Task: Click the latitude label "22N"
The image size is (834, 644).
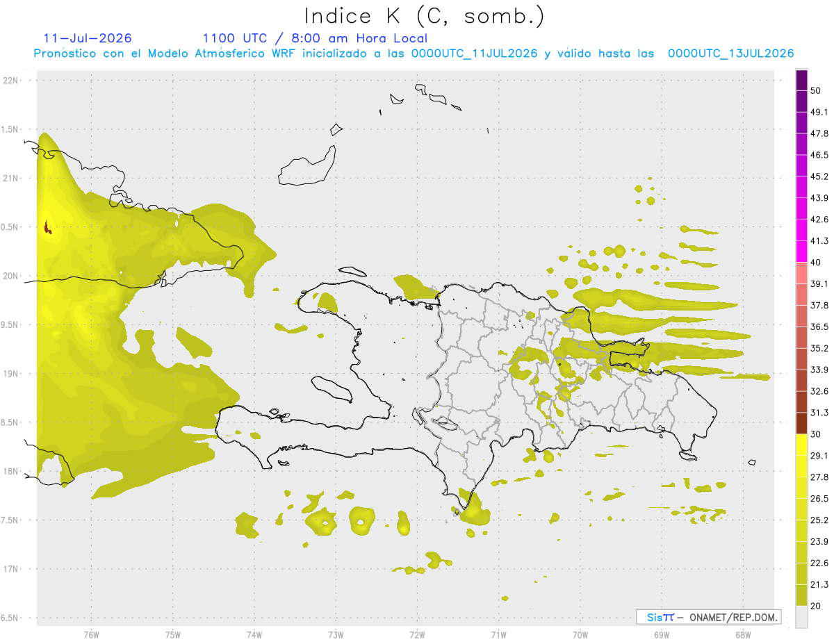Action: (x=11, y=81)
